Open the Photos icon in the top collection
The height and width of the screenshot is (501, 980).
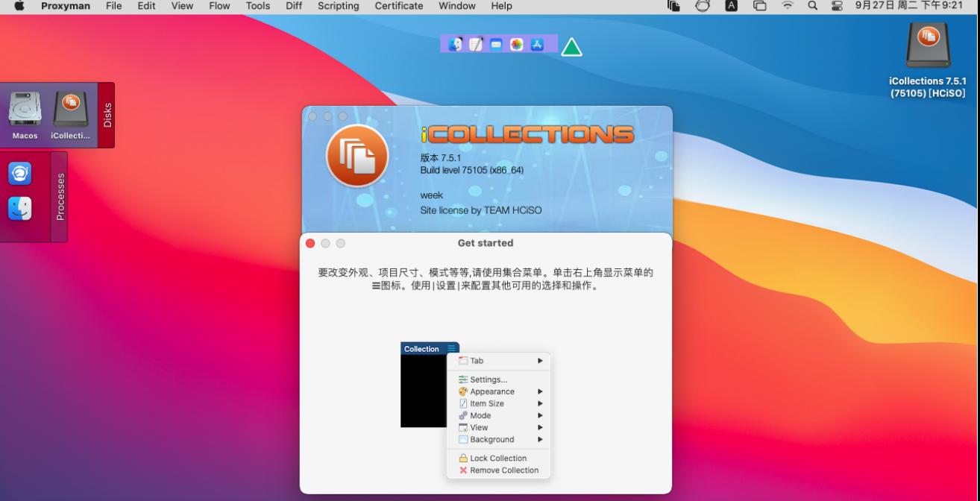[516, 44]
